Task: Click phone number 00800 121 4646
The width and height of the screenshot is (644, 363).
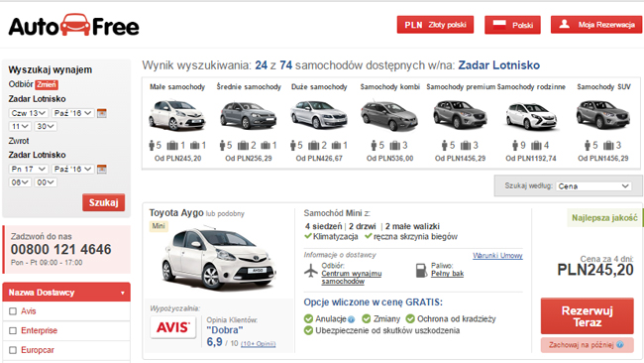Action: pos(60,249)
